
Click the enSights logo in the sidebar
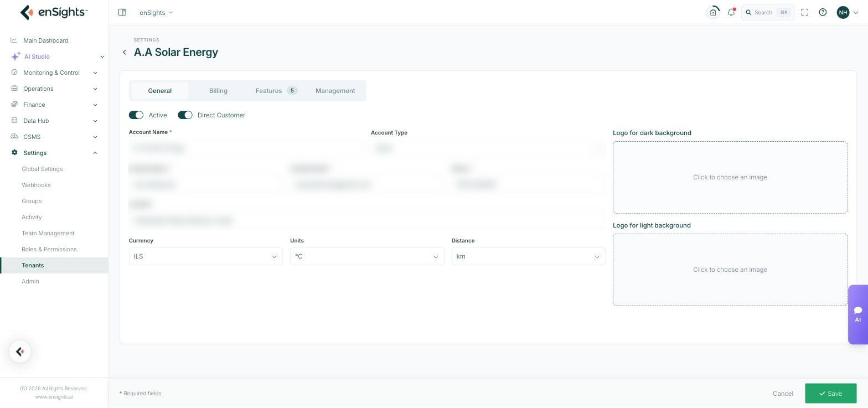tap(54, 12)
